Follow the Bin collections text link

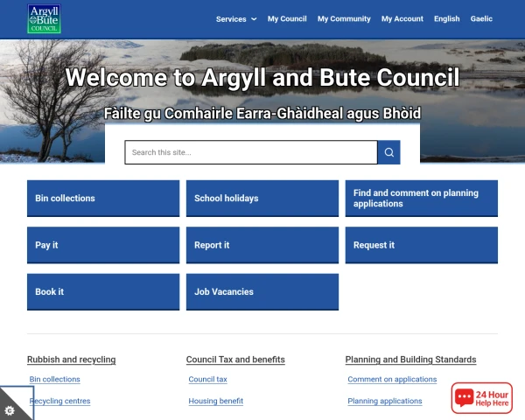pos(54,379)
